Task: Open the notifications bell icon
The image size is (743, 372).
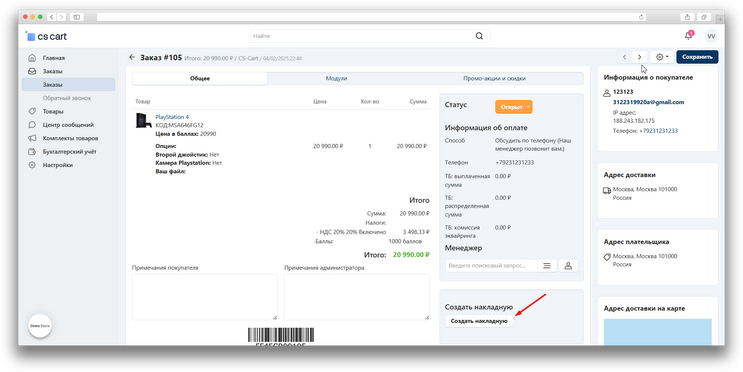Action: [x=689, y=36]
